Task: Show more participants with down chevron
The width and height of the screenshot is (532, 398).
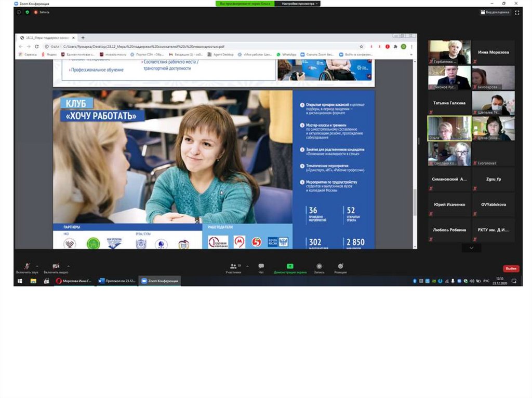Action: point(471,248)
